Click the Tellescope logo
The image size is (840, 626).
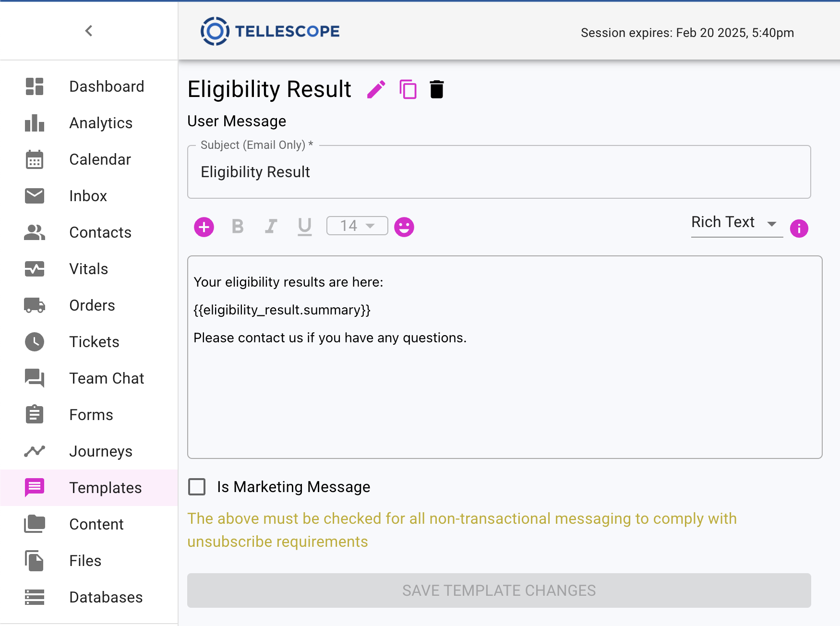tap(270, 31)
